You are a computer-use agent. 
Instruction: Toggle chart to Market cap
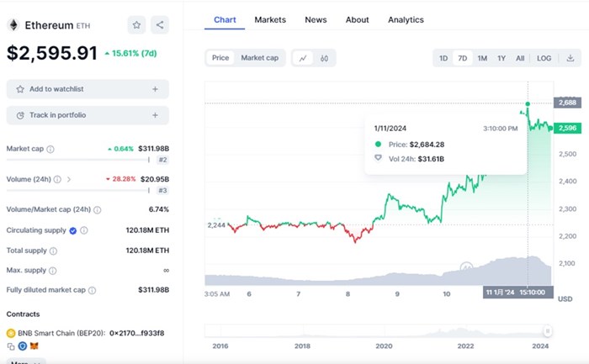tap(259, 58)
